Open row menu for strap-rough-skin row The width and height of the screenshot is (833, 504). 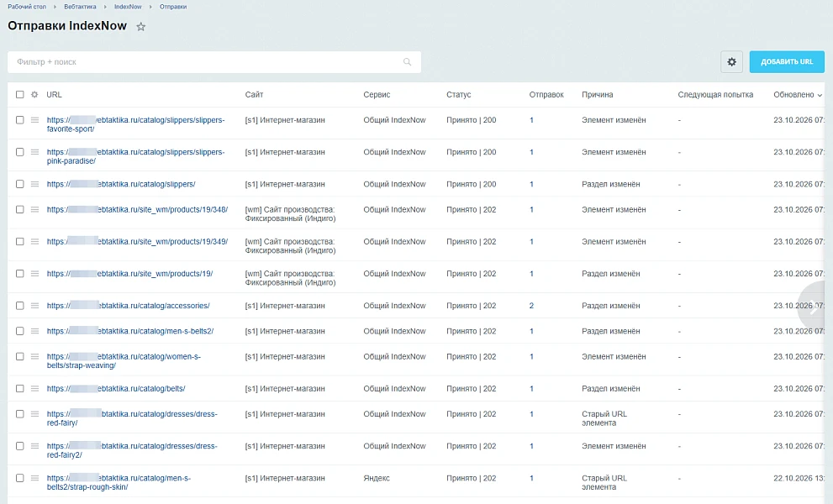(34, 478)
